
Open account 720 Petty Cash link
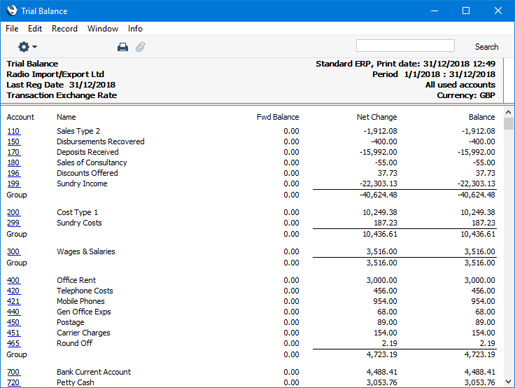[x=14, y=382]
